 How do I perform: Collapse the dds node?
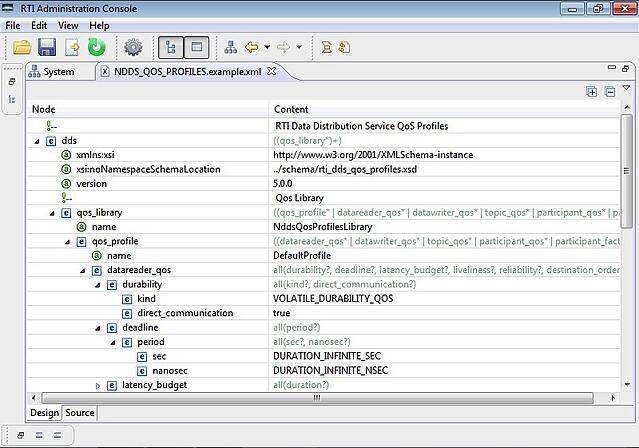37,141
